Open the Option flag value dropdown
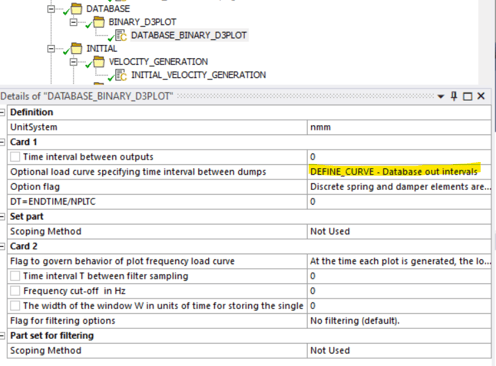Image resolution: width=496 pixels, height=366 pixels. tap(399, 187)
